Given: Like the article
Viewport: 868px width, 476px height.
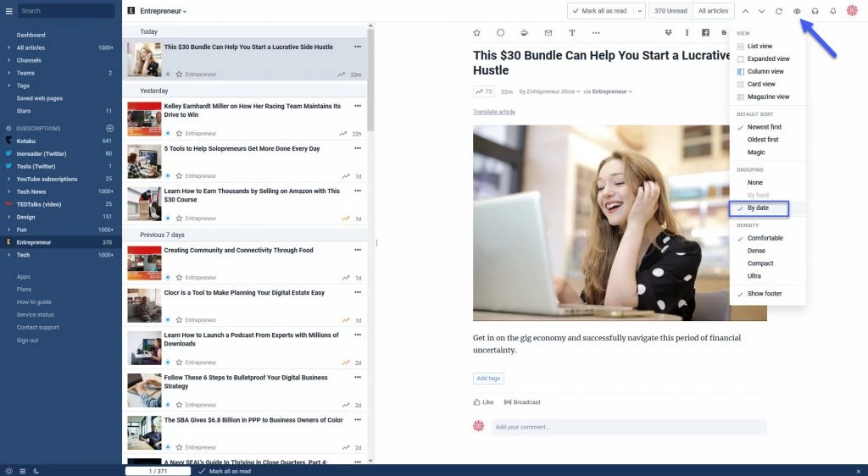Looking at the screenshot, I should point(483,402).
